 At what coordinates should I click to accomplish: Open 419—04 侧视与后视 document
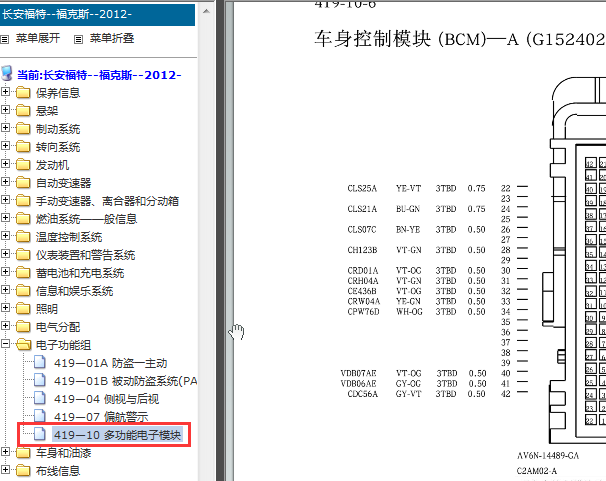(106, 399)
